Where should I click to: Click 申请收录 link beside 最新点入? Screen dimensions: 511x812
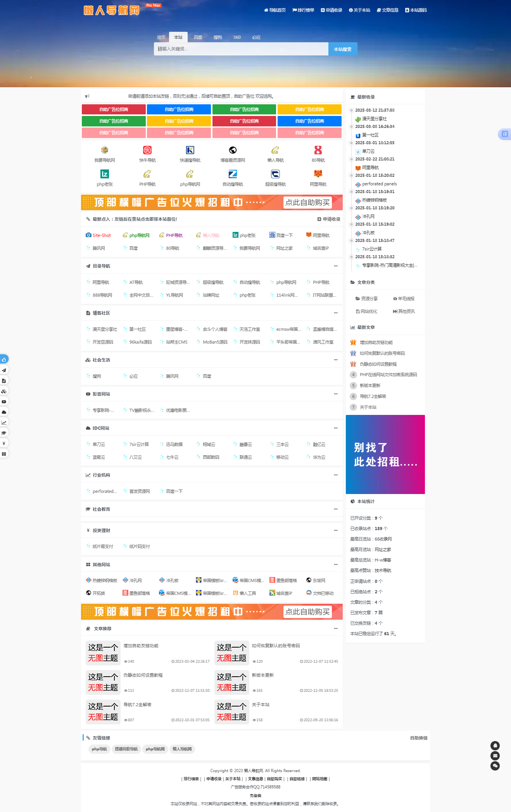pos(329,219)
